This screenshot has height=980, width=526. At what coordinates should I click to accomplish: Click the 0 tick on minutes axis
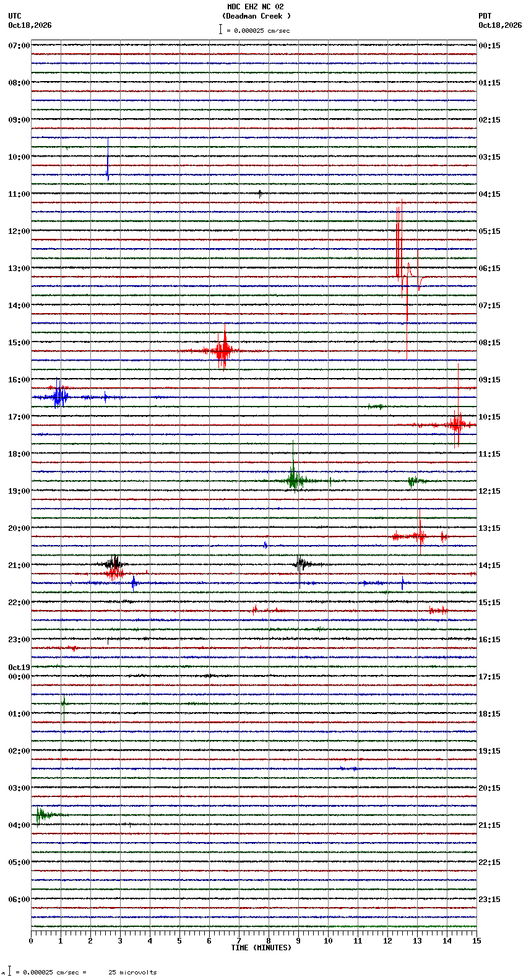pos(31,941)
